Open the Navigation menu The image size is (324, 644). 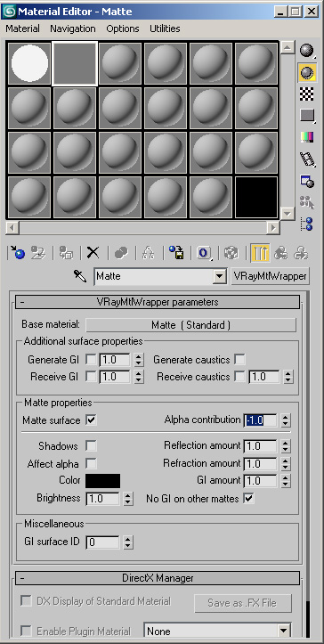click(x=73, y=29)
